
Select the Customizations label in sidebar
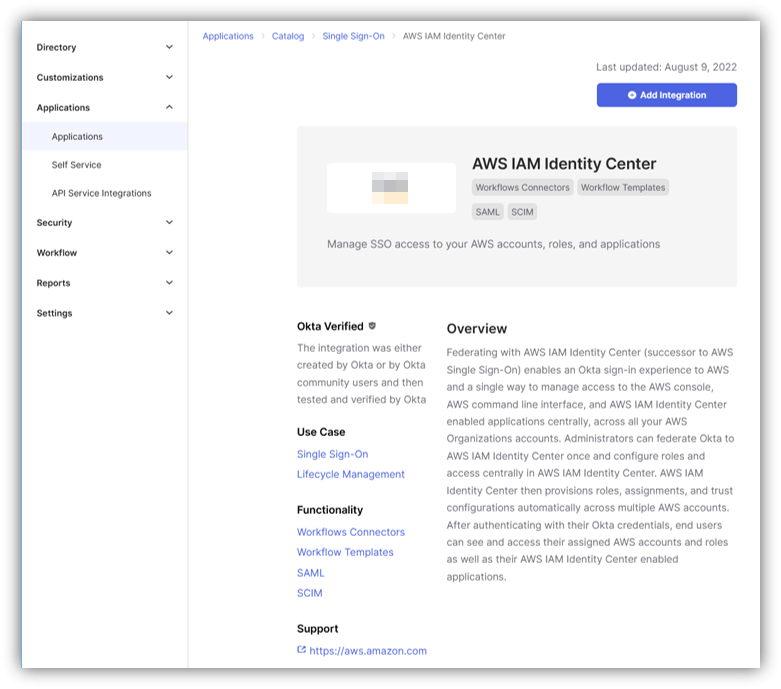click(70, 78)
